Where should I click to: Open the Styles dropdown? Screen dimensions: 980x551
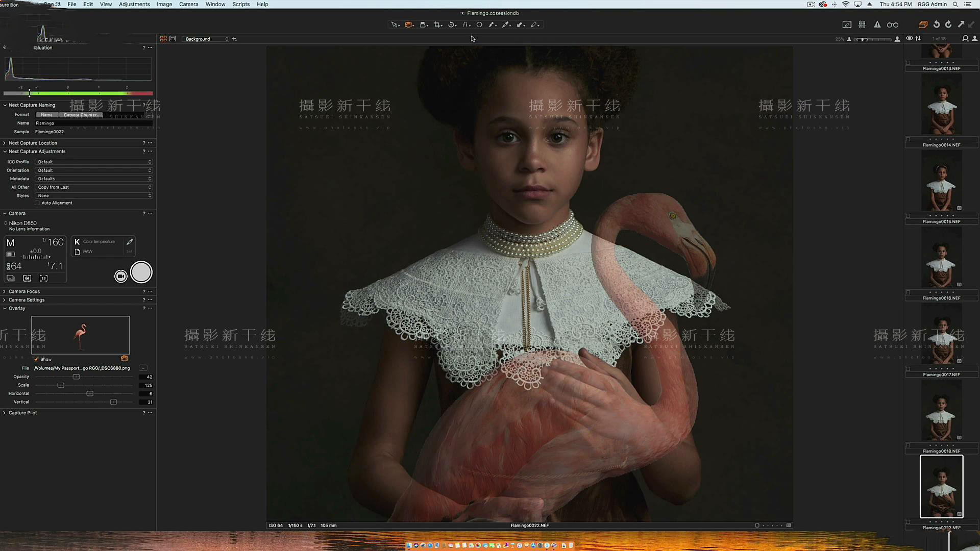94,195
